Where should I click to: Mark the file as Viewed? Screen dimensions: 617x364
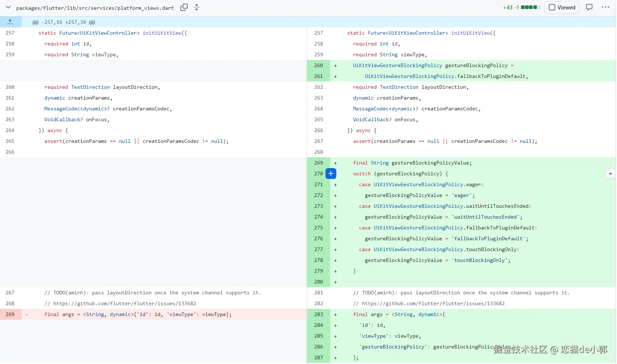562,7
